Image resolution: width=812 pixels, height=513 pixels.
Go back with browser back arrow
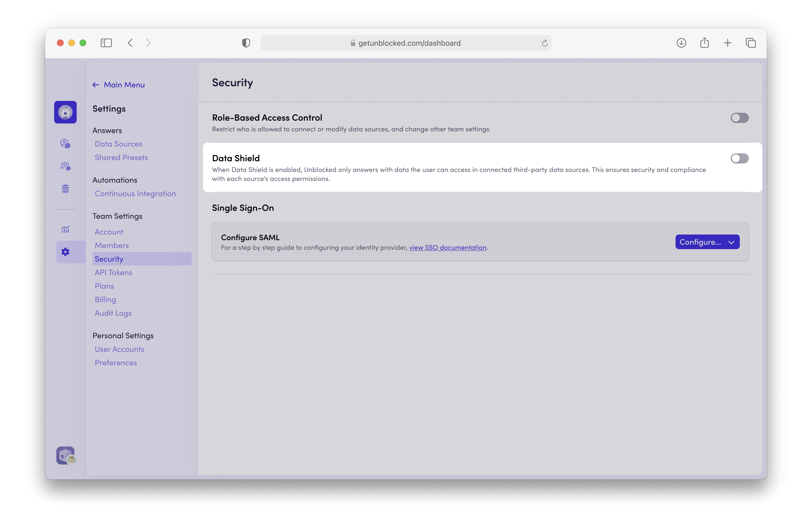tap(131, 43)
